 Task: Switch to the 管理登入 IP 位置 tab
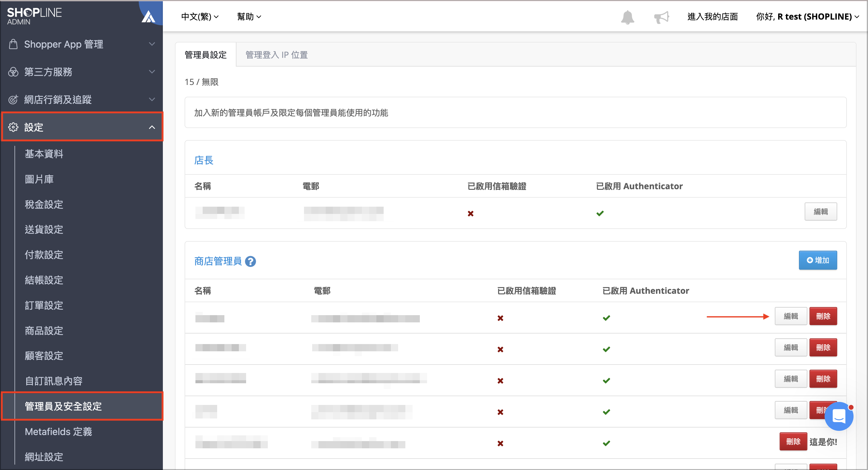tap(276, 55)
